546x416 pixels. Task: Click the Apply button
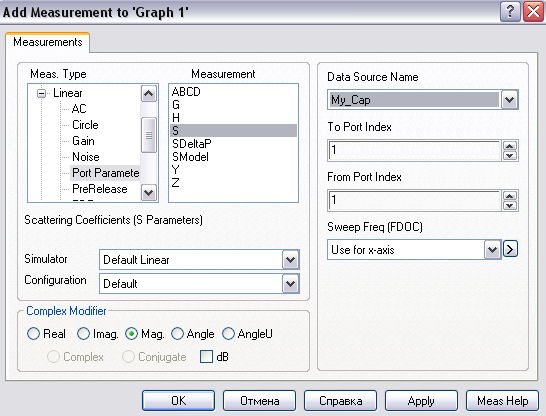(x=421, y=401)
